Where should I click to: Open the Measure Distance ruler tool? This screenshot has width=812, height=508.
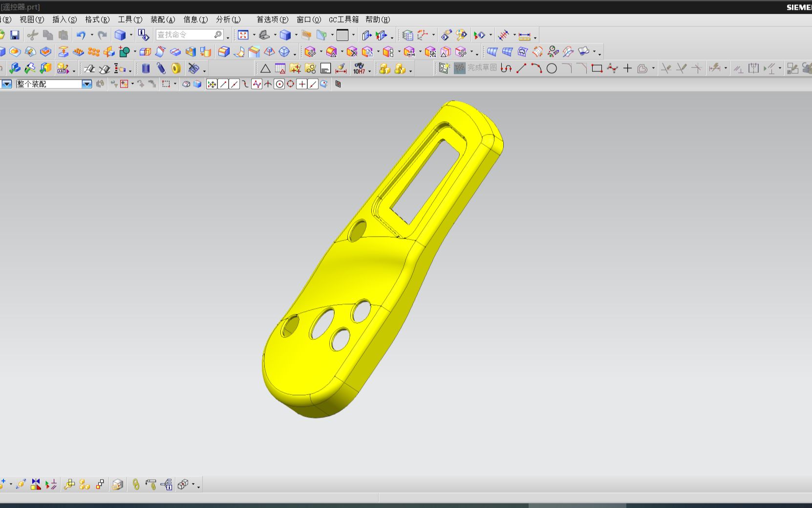tap(524, 36)
